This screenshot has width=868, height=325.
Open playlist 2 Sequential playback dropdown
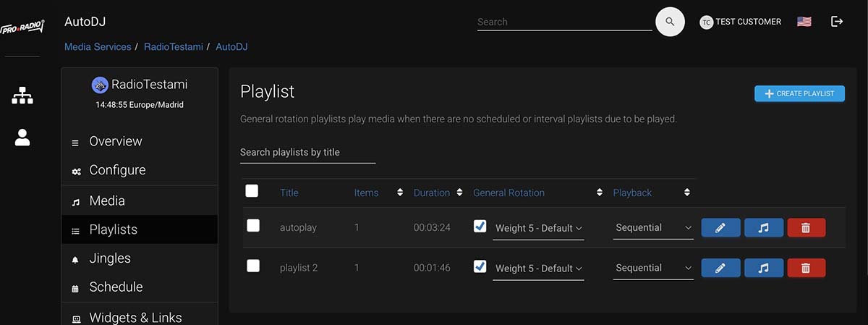[654, 268]
